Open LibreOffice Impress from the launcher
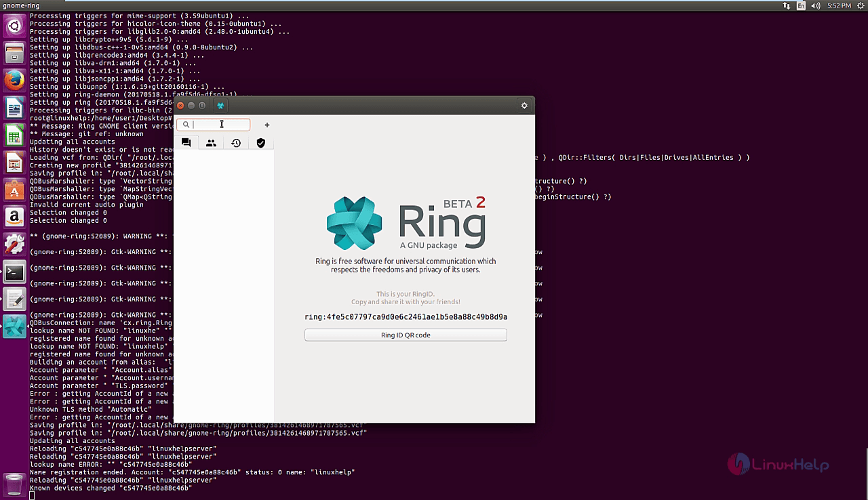This screenshot has width=868, height=500. [x=15, y=163]
